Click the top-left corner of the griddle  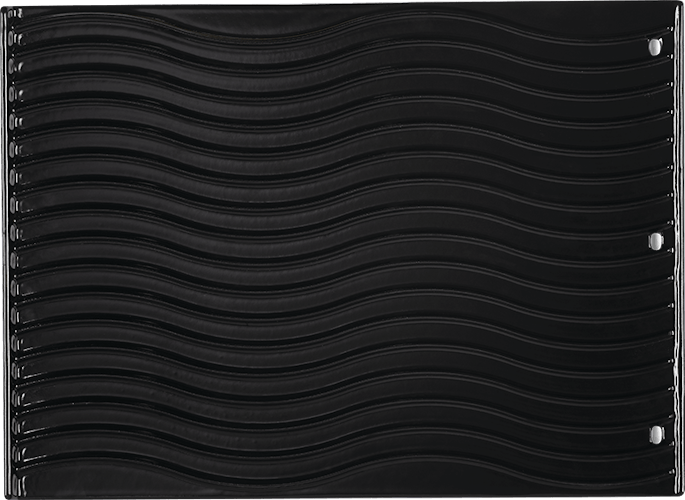coord(5,5)
